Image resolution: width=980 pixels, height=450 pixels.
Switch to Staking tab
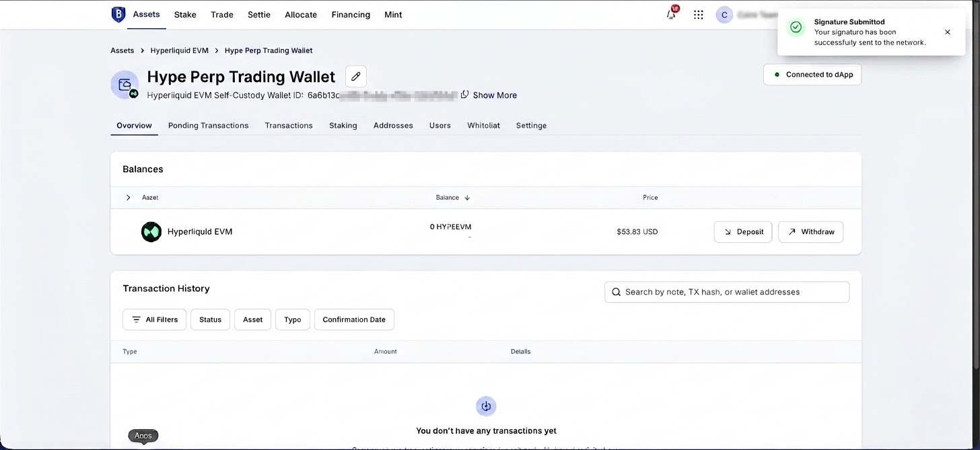click(x=343, y=125)
